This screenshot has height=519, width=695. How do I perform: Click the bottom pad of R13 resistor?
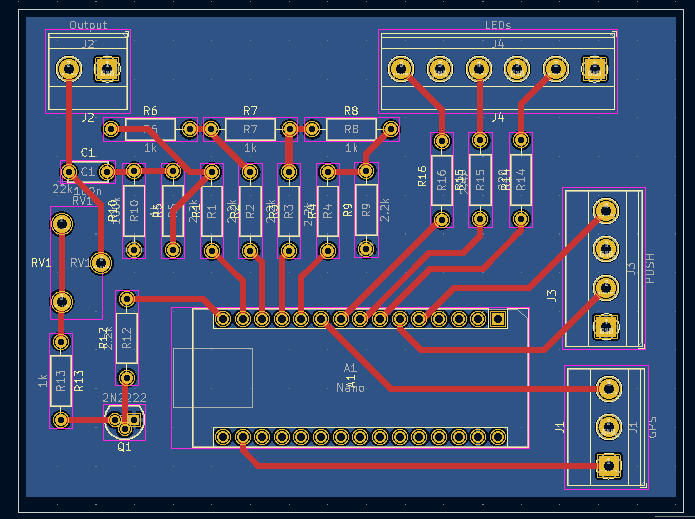(x=61, y=419)
